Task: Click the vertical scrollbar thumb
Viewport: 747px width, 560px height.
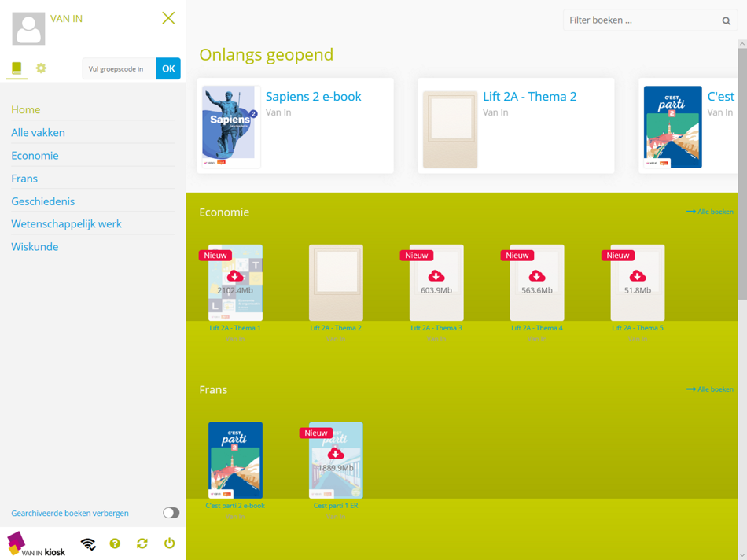Action: click(742, 174)
